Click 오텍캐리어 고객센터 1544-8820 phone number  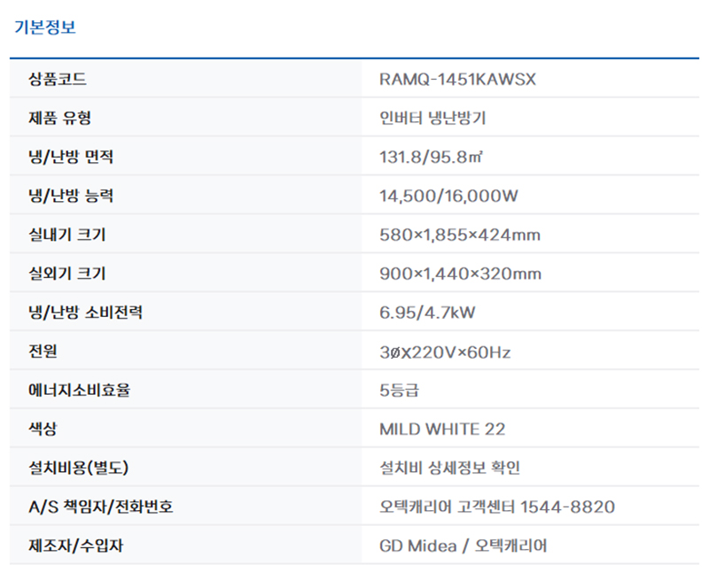tap(496, 507)
